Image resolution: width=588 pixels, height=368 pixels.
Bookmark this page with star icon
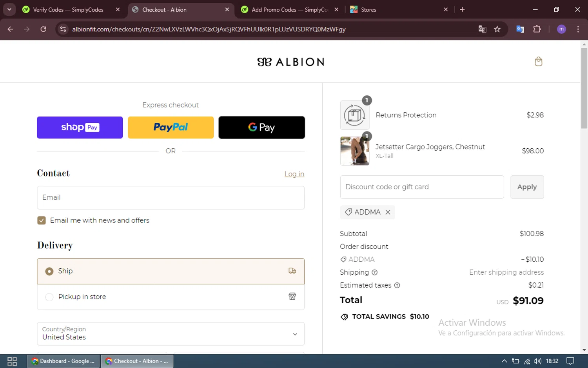pos(497,29)
